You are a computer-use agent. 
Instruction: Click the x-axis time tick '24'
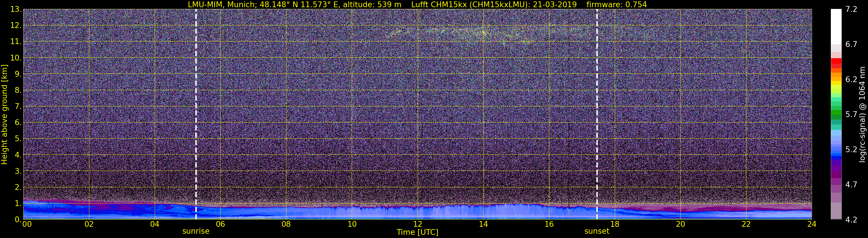tap(812, 224)
